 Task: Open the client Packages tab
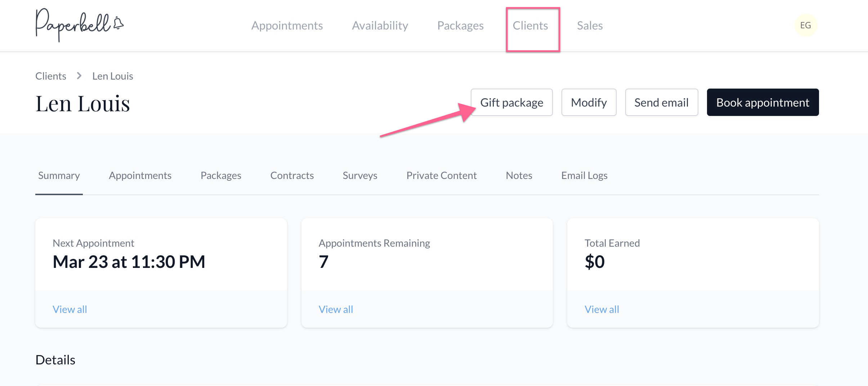click(221, 175)
